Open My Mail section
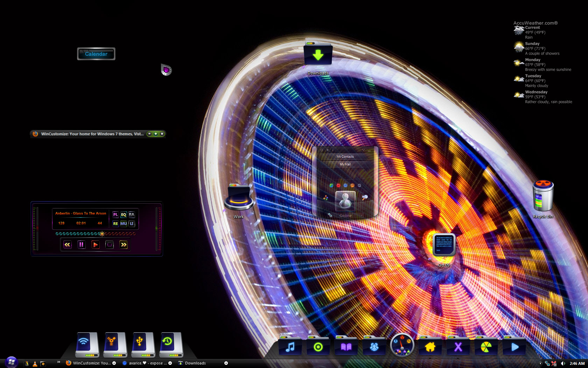 345,164
